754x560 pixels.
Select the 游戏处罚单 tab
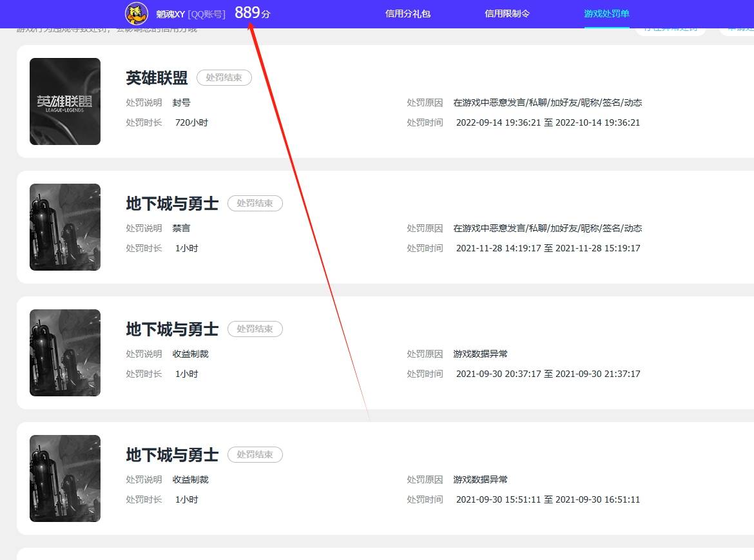pyautogui.click(x=606, y=13)
